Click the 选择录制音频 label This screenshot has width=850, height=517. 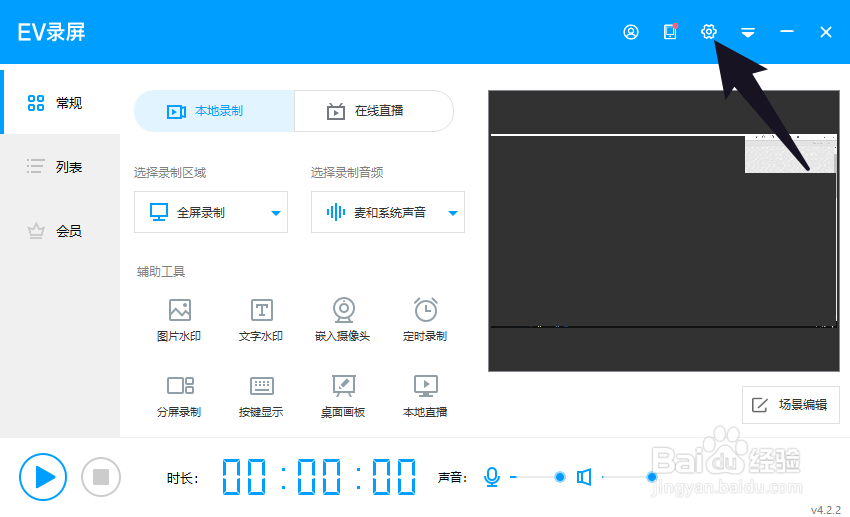(x=347, y=173)
